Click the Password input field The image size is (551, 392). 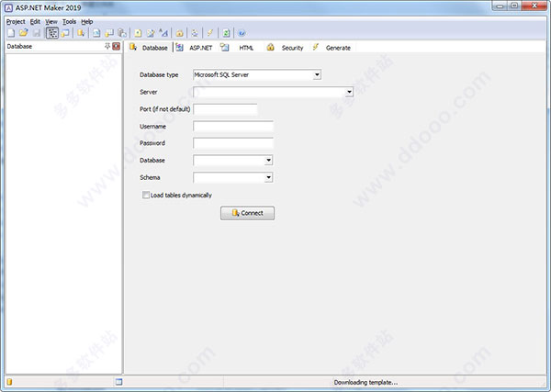[x=233, y=143]
